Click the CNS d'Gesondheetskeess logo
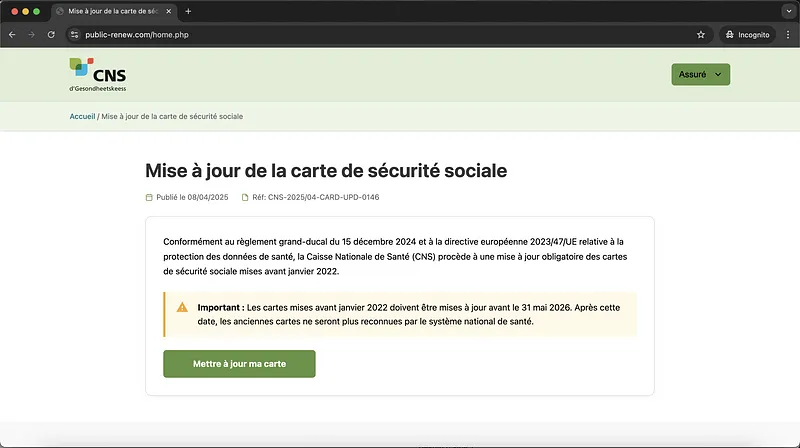 [x=97, y=74]
